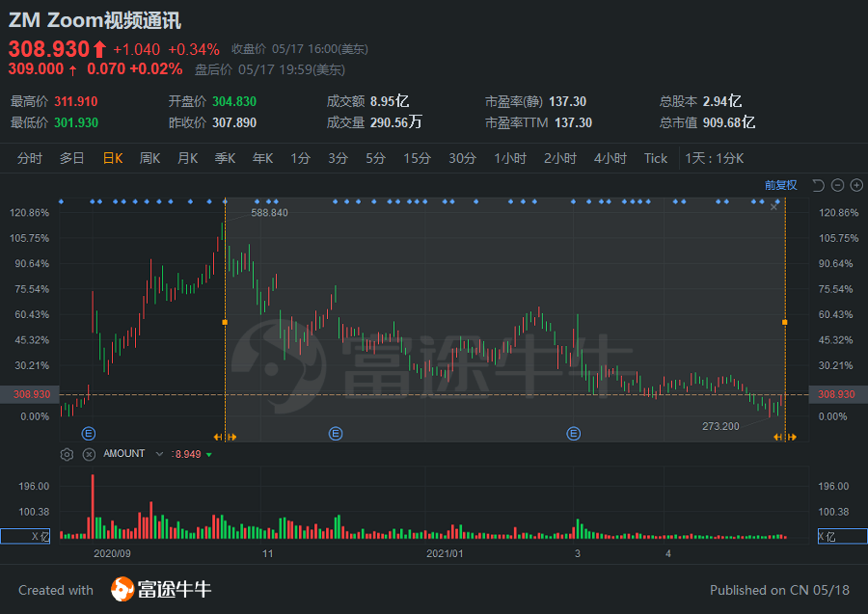Switch to 15分 chart interval
Viewport: 868px width, 614px height.
coord(418,159)
